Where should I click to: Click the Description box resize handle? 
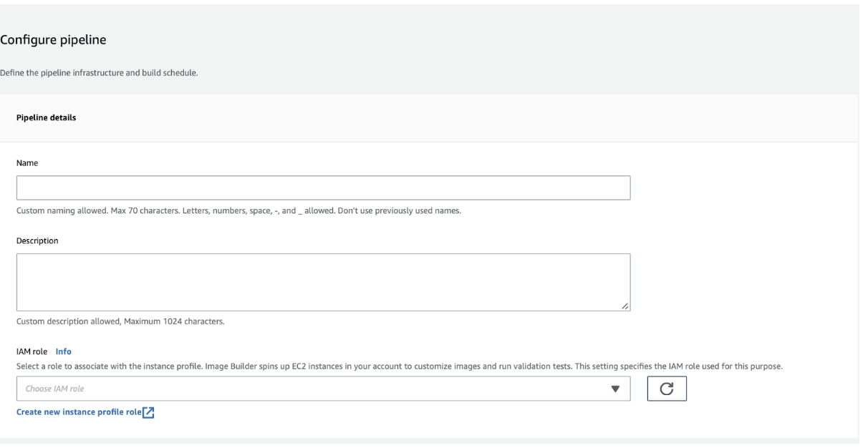[625, 306]
